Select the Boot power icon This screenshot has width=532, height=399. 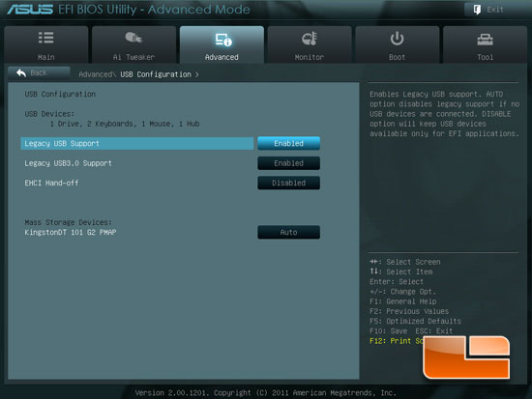[x=397, y=39]
